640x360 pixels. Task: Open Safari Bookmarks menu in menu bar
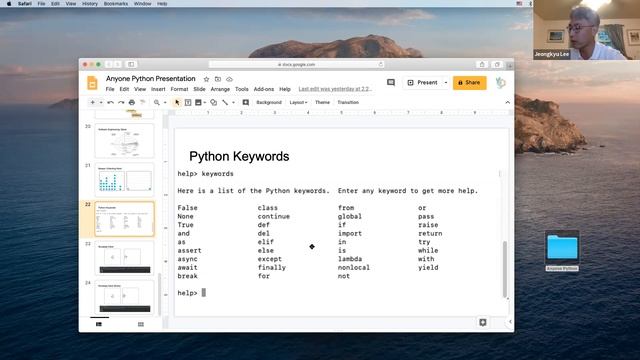[116, 4]
